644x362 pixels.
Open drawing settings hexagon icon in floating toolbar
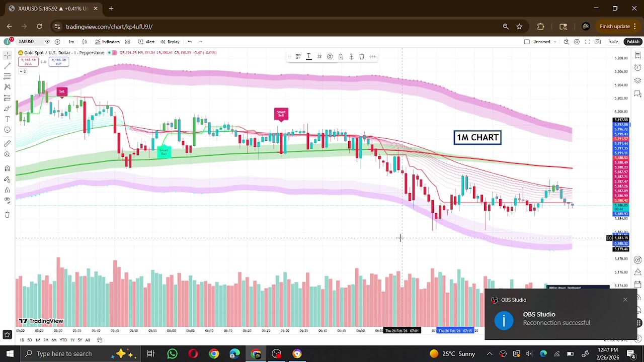point(330,57)
